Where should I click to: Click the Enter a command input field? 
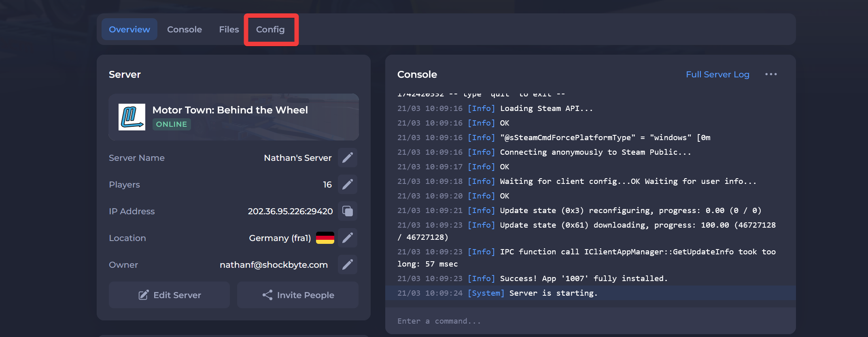click(x=590, y=321)
